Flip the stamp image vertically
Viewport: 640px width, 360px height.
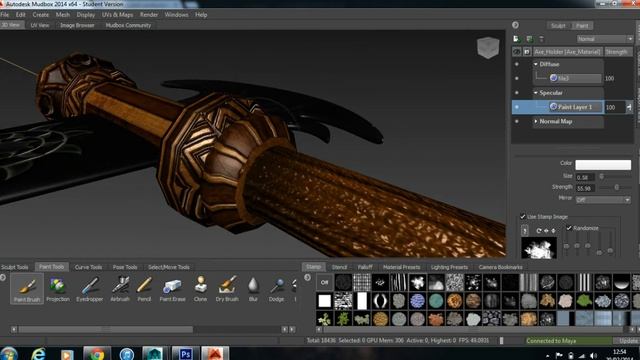click(553, 231)
